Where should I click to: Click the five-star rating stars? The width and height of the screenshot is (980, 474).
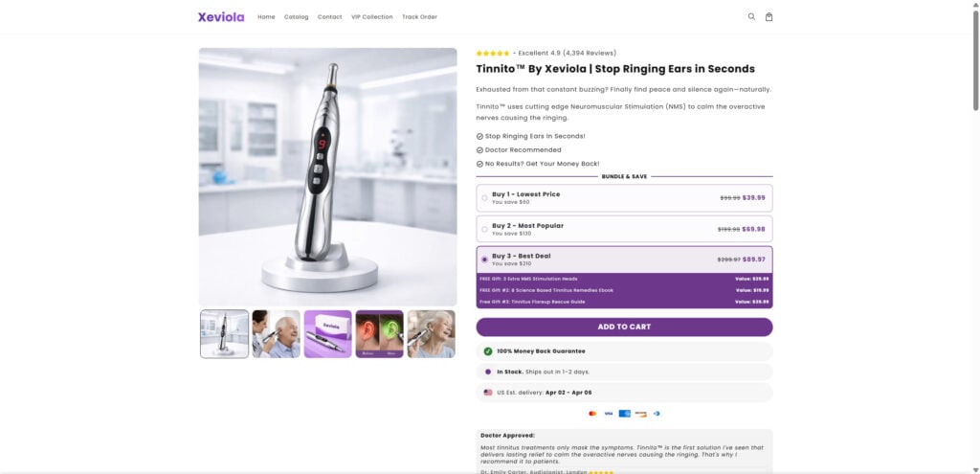(x=493, y=54)
